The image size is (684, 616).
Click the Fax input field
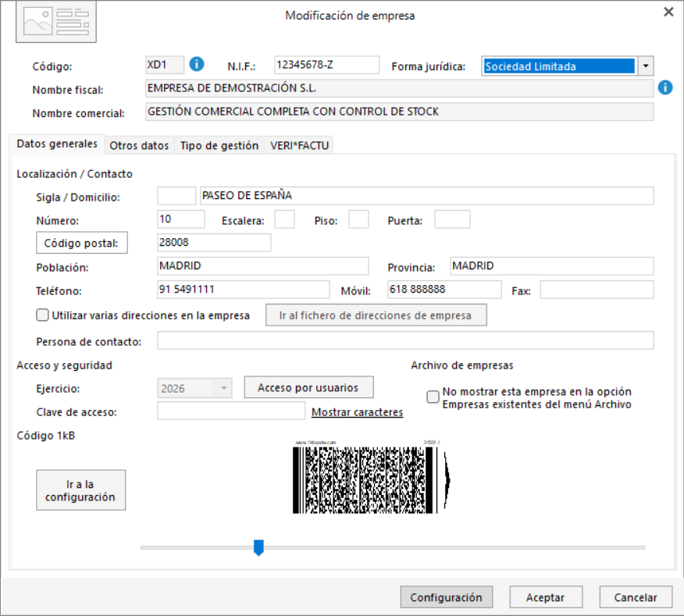597,289
